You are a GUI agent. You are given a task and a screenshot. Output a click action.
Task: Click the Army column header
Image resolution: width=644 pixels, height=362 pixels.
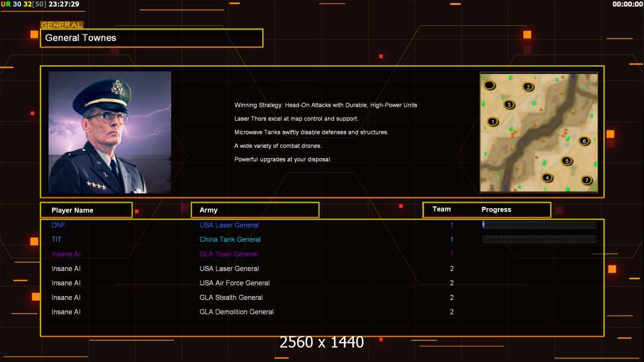(x=255, y=210)
